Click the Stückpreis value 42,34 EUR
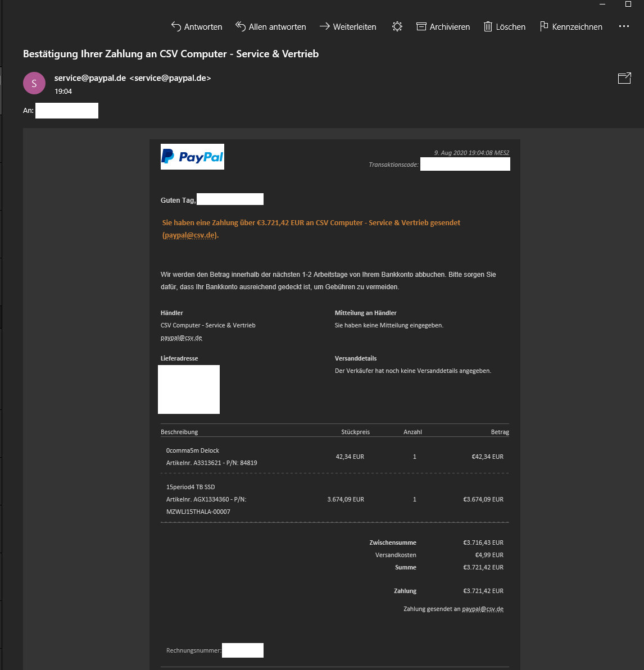 click(350, 457)
